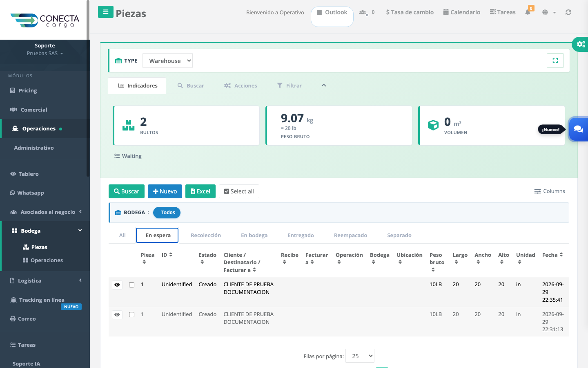This screenshot has width=588, height=368.
Task: Expand the Logística sidebar menu
Action: (45, 280)
